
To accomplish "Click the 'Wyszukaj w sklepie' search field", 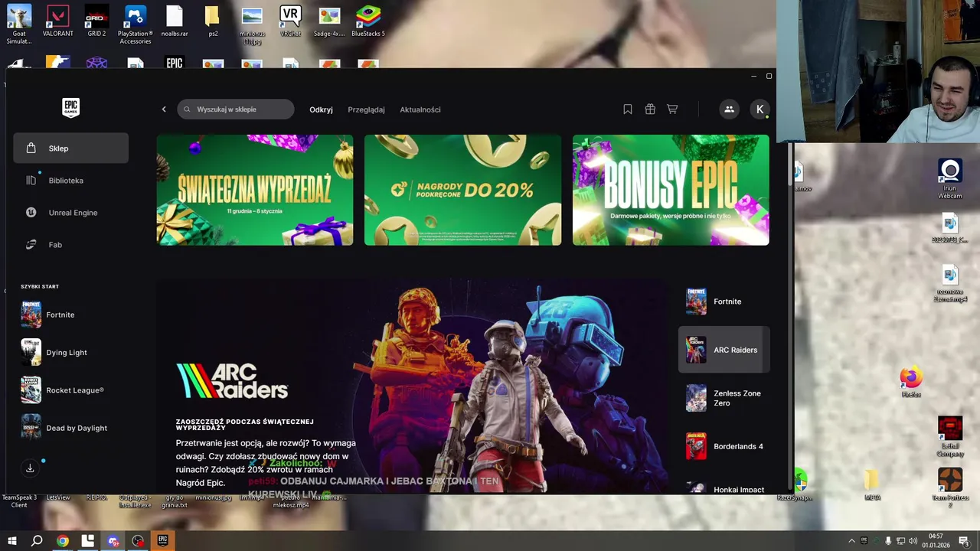I will tap(236, 109).
